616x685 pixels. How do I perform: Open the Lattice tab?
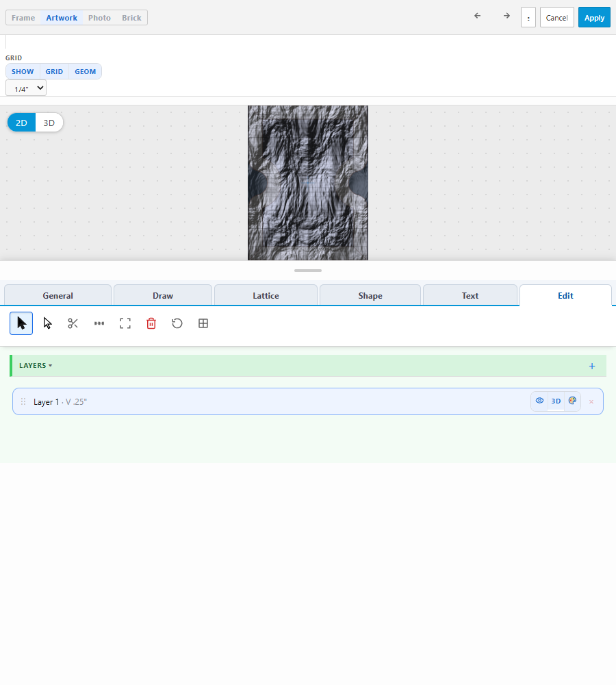[x=266, y=296]
